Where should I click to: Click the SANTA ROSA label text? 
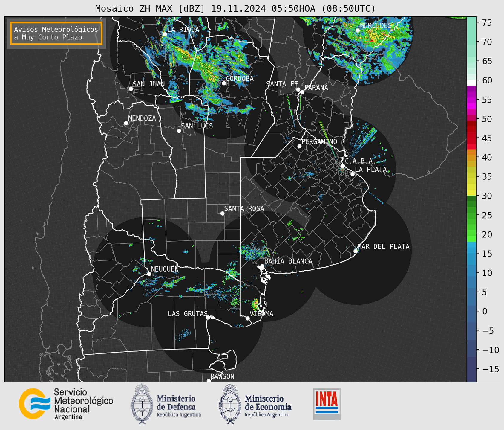244,208
